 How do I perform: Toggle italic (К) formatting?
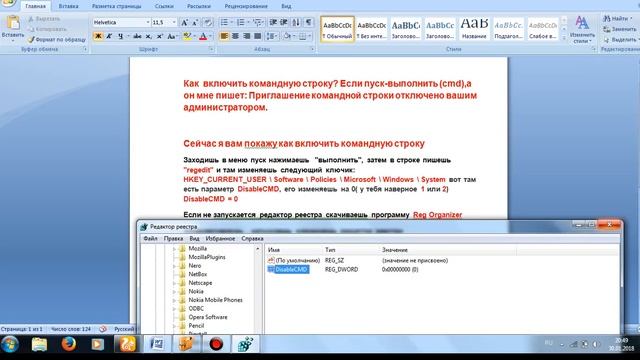(109, 36)
